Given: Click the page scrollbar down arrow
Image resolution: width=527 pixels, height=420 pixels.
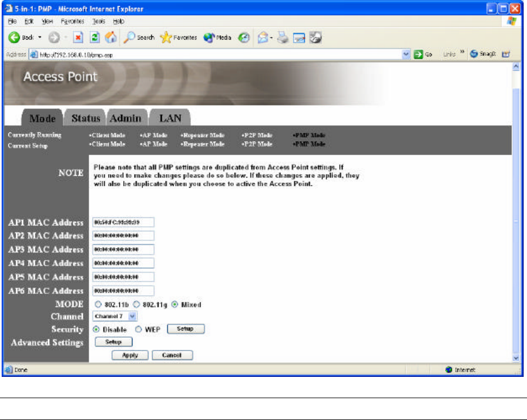Looking at the screenshot, I should pos(516,358).
